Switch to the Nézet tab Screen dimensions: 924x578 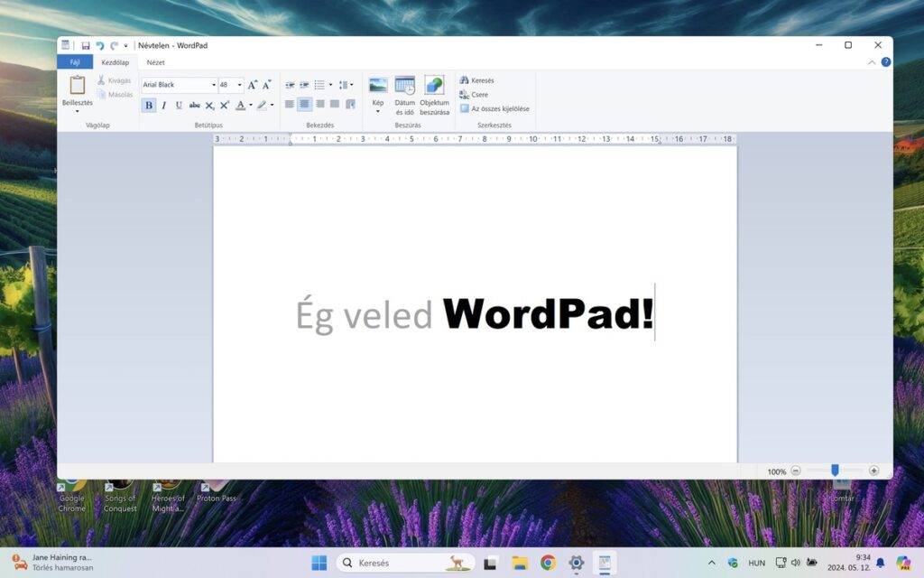pos(155,62)
